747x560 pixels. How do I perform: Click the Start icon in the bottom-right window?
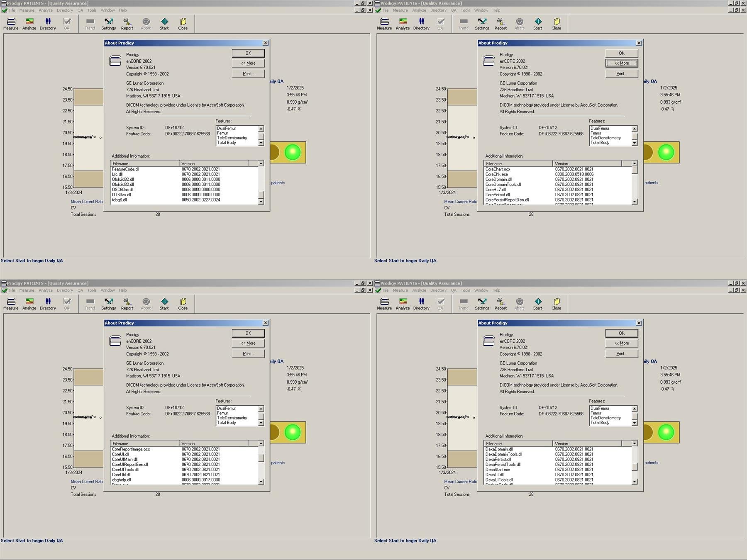point(538,304)
